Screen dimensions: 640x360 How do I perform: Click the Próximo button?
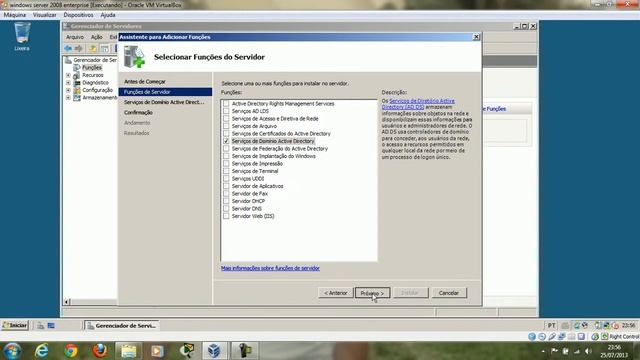(x=372, y=293)
